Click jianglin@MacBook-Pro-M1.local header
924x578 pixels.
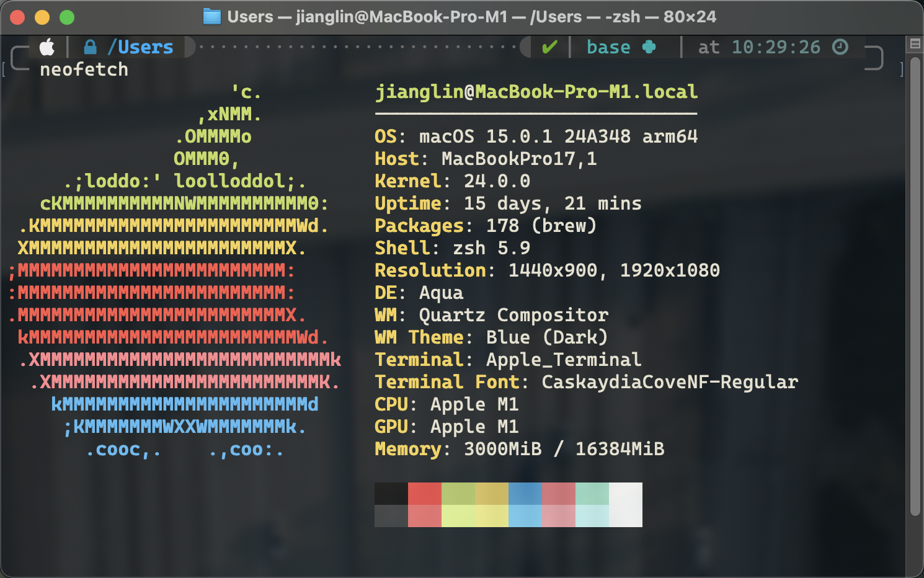click(536, 92)
